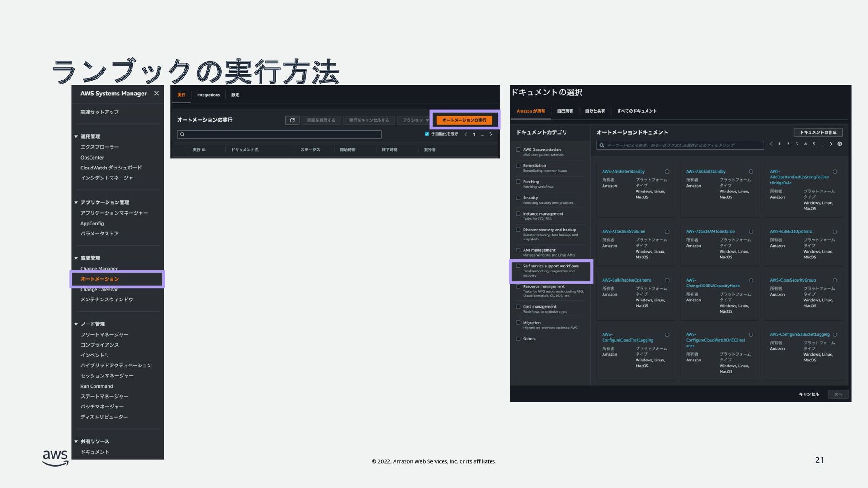
Task: Open the アクション dropdown
Action: pos(415,120)
